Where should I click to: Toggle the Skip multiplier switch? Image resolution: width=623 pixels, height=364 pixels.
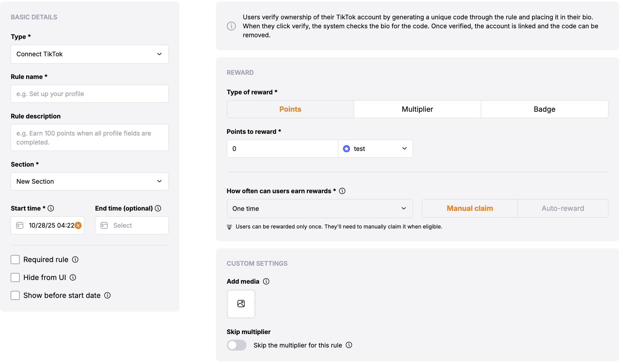[236, 345]
